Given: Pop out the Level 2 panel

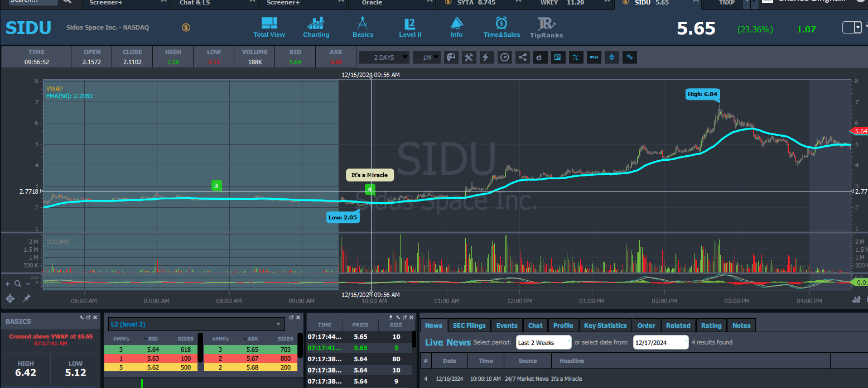Looking at the screenshot, I should point(292,317).
